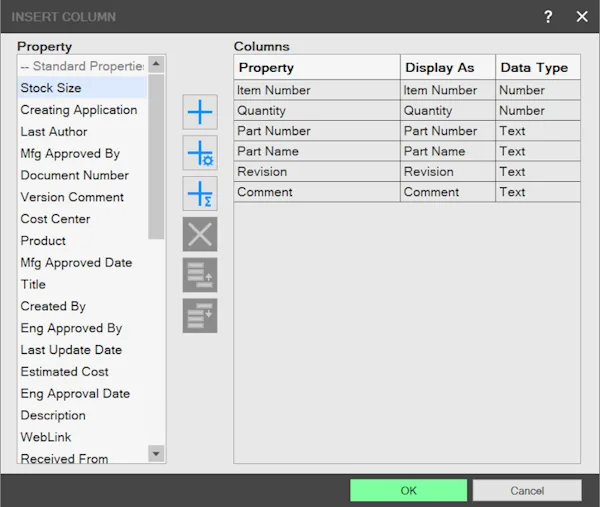Select Version Comment property
The height and width of the screenshot is (507, 600).
click(82, 197)
